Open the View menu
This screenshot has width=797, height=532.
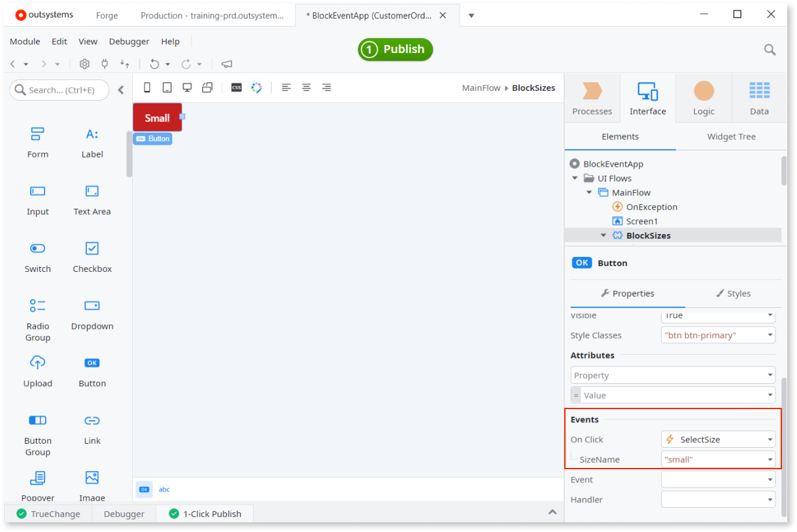coord(88,41)
